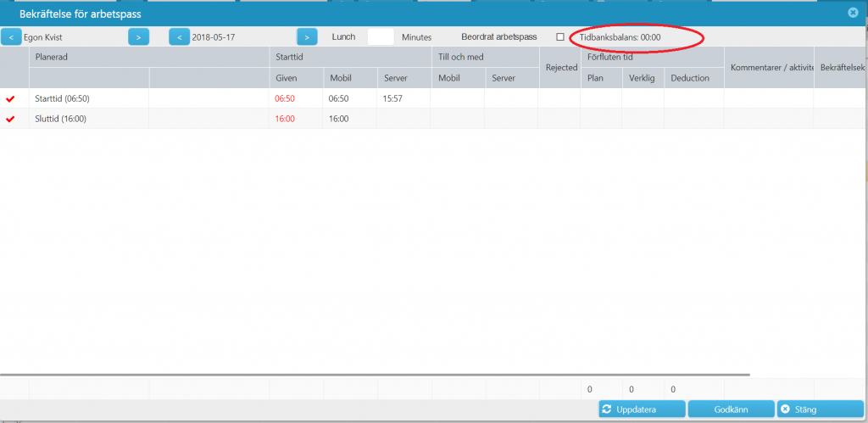Click the Till och med column header

(x=485, y=57)
